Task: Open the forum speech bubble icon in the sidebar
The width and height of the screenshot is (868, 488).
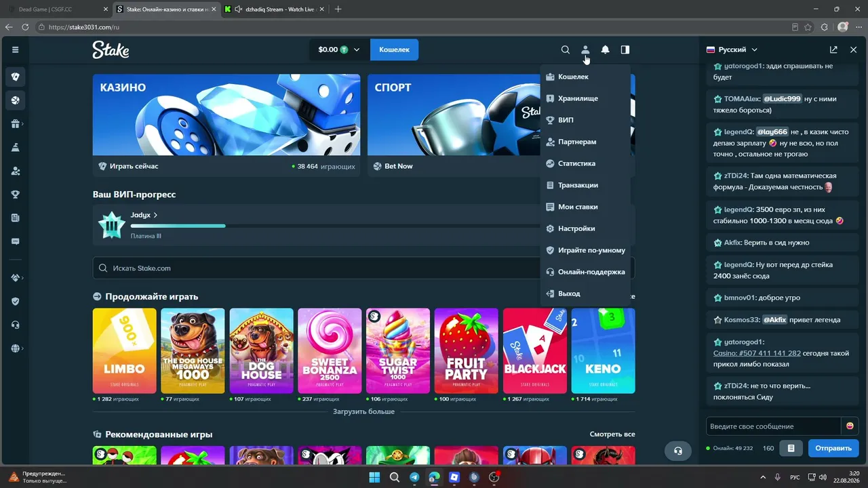Action: click(15, 242)
